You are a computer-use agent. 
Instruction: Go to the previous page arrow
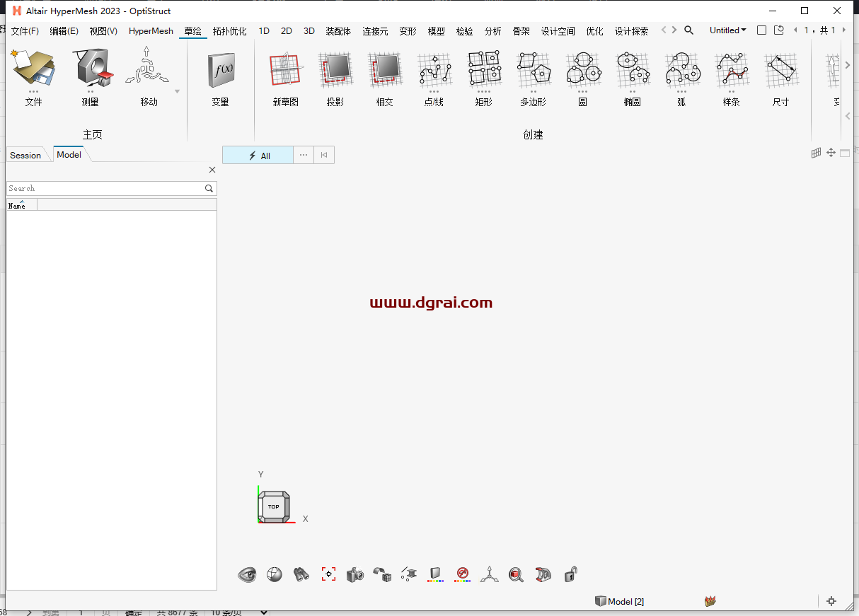click(796, 30)
